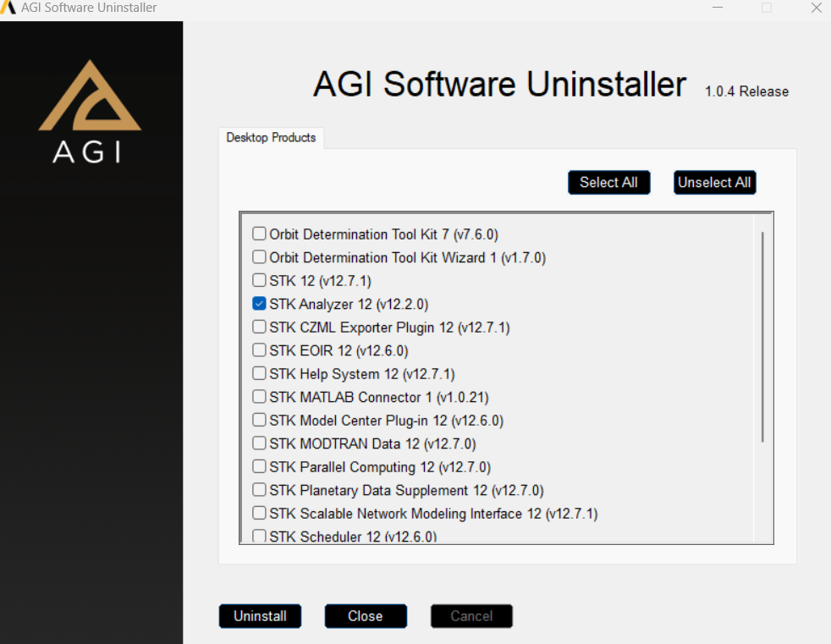
Task: Click the "STK Analyzer 12 (v12.2.0)" label
Action: (349, 305)
